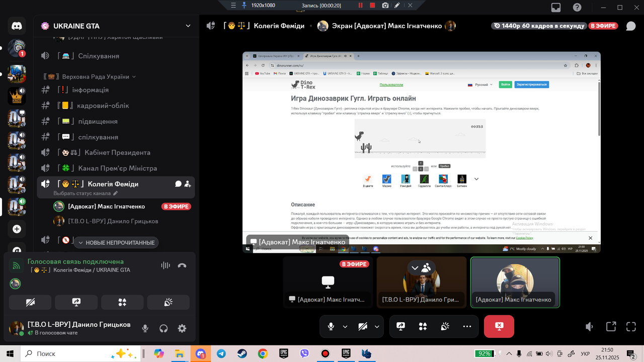
Task: Open more options ellipsis in call bar
Action: pyautogui.click(x=467, y=326)
